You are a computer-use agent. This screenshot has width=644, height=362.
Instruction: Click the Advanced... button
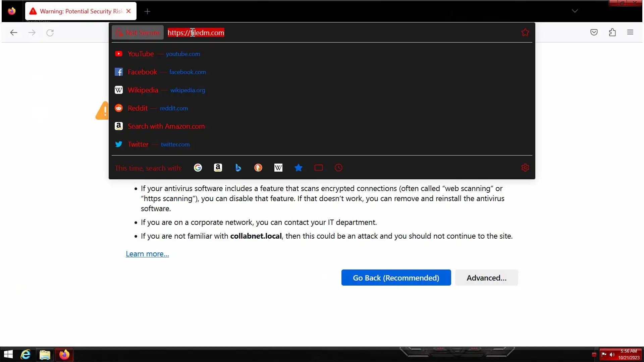pos(486,278)
